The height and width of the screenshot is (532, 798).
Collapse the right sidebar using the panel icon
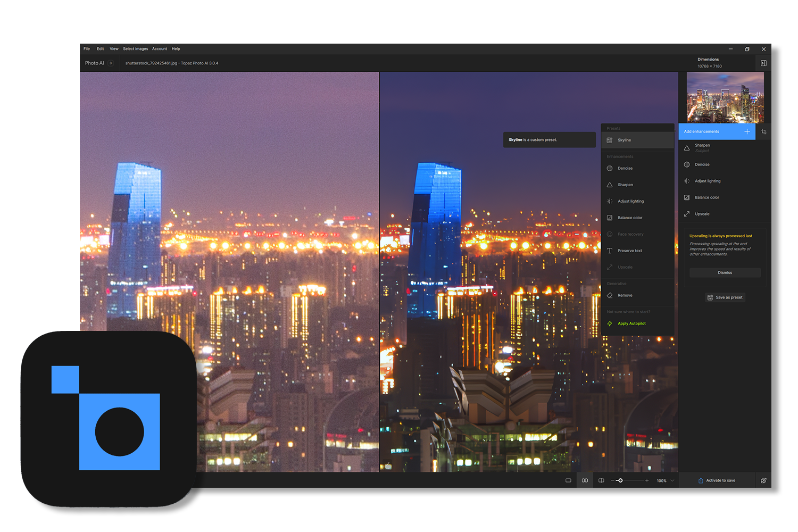pyautogui.click(x=763, y=63)
